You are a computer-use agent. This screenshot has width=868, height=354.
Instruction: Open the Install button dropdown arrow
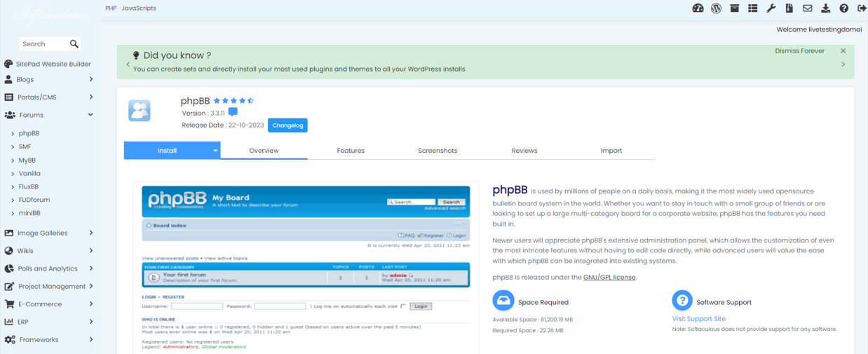point(215,151)
